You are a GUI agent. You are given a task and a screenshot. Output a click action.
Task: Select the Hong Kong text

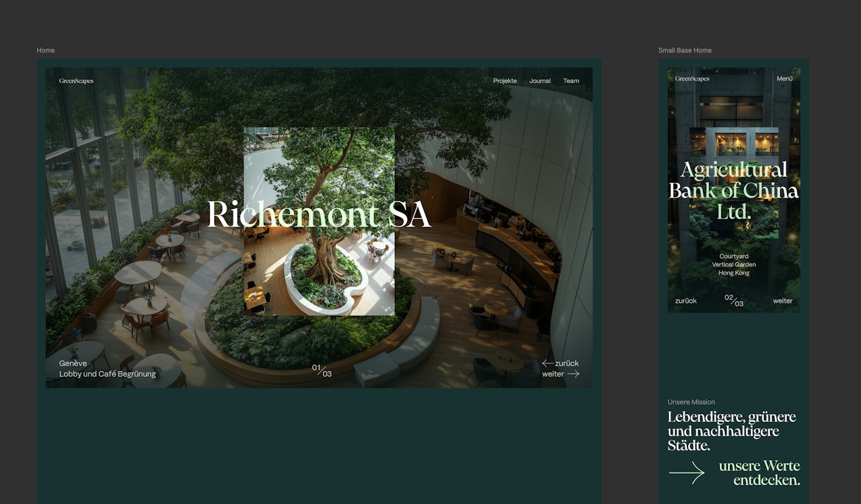(734, 274)
